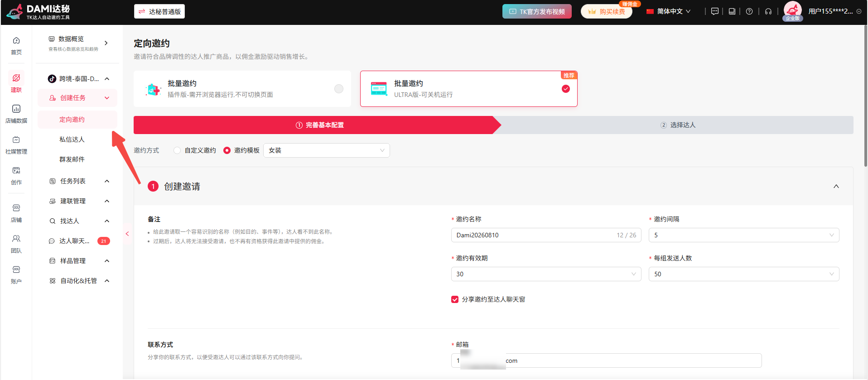Viewport: 868px width, 380px height.
Task: Click the plugin version card icon
Action: pyautogui.click(x=153, y=89)
